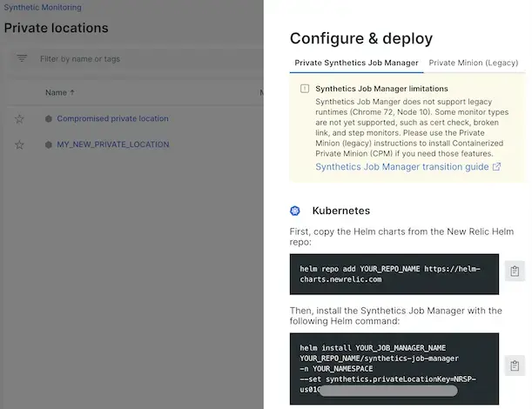Copy the helm repo add command

click(515, 272)
